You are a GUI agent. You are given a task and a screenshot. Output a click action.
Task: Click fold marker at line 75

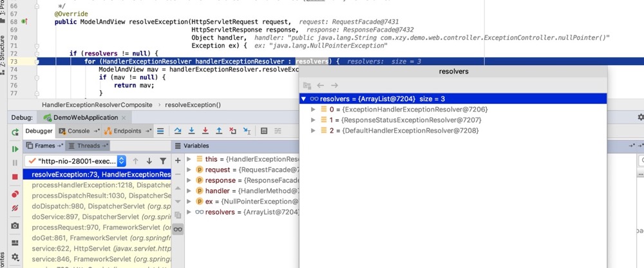[x=37, y=77]
